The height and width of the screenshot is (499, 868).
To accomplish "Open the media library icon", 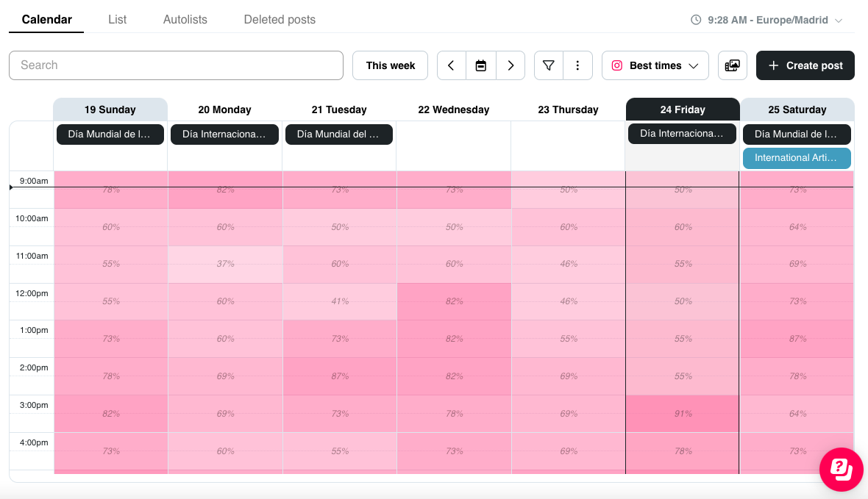I will point(732,65).
